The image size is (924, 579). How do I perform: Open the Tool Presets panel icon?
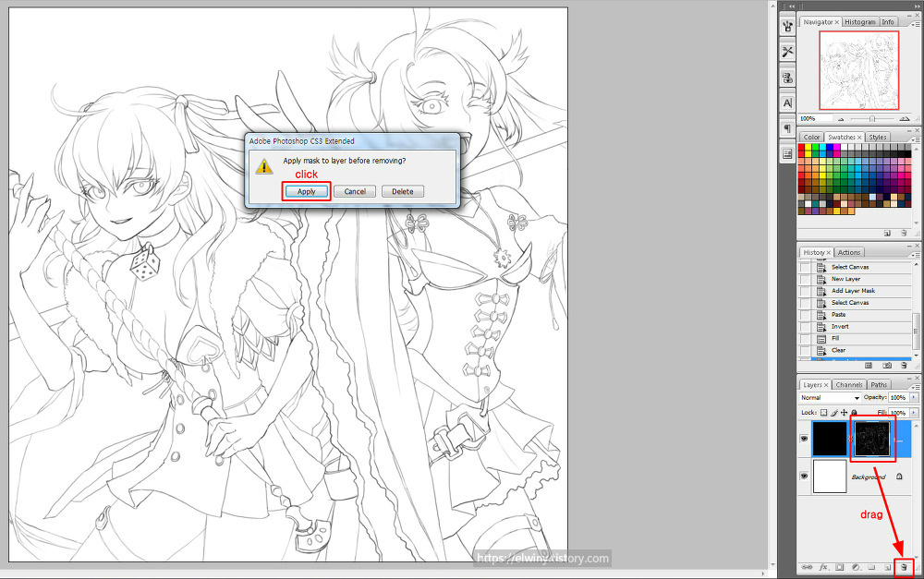(x=788, y=52)
